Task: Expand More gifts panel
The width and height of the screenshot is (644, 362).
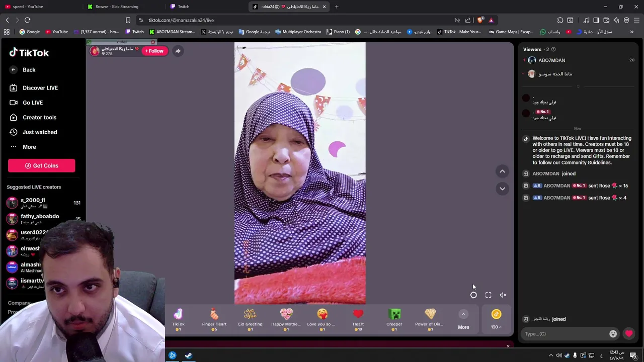Action: click(463, 320)
